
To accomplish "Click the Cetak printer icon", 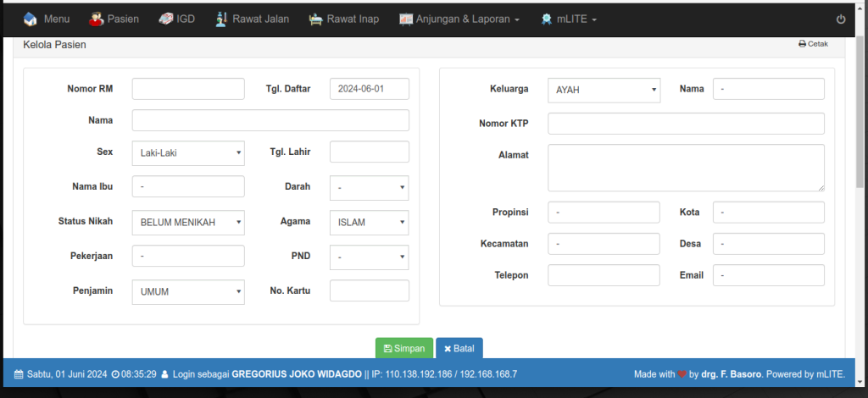I will tap(802, 44).
